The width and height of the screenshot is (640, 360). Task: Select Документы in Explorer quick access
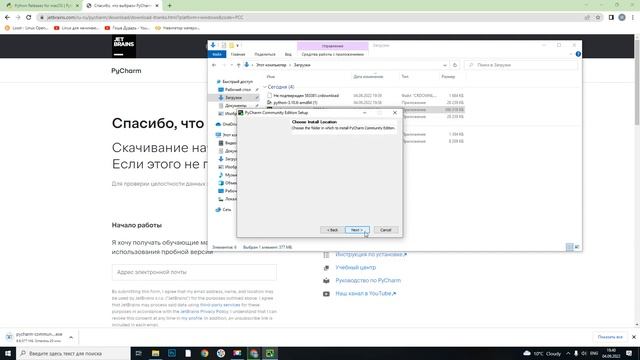coord(236,106)
